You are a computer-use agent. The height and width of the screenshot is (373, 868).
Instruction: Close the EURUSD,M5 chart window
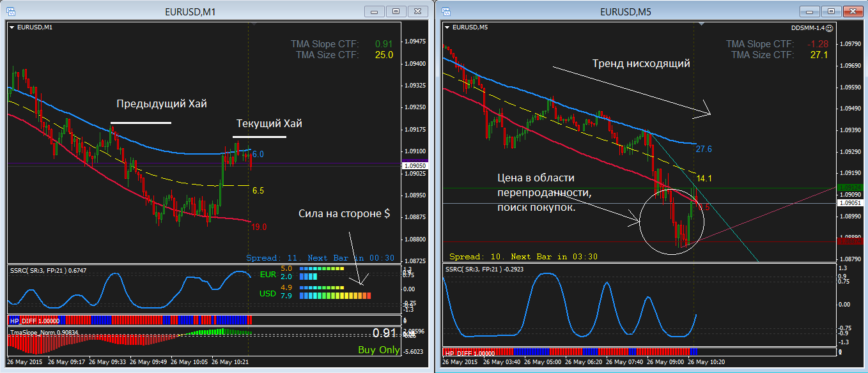852,11
